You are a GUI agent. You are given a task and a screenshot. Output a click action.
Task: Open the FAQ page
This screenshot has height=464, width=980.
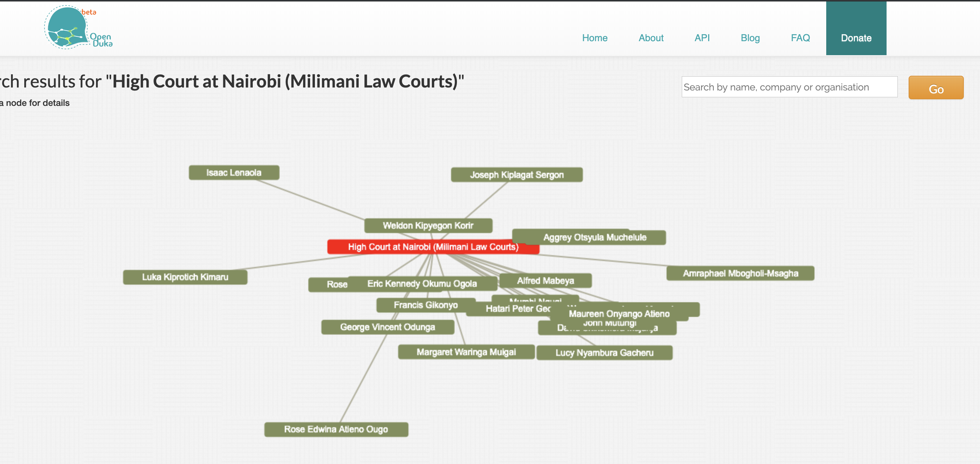[x=800, y=38]
